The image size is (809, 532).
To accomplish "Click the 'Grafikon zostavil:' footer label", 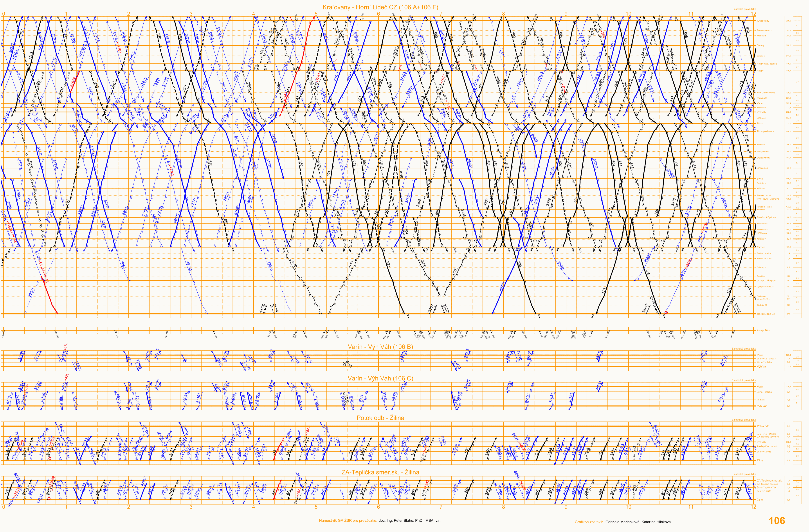I will click(x=589, y=522).
